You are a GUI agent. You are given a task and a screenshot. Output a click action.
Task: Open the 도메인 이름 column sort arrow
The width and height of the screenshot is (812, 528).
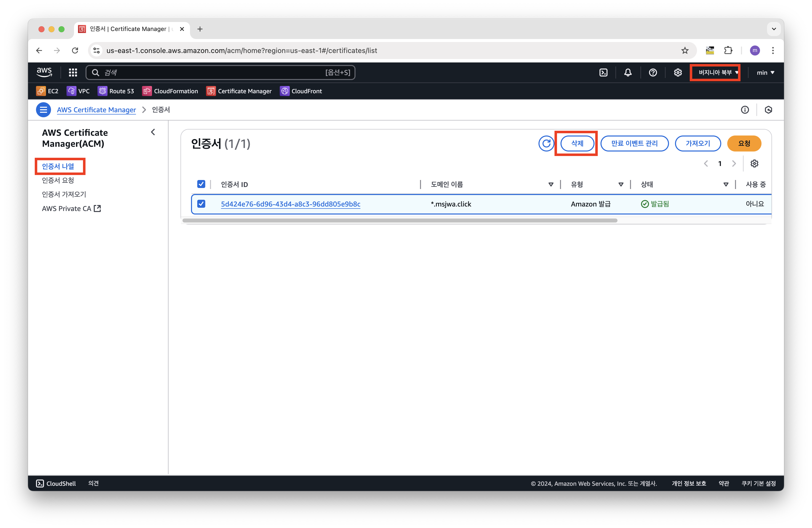[x=551, y=184]
